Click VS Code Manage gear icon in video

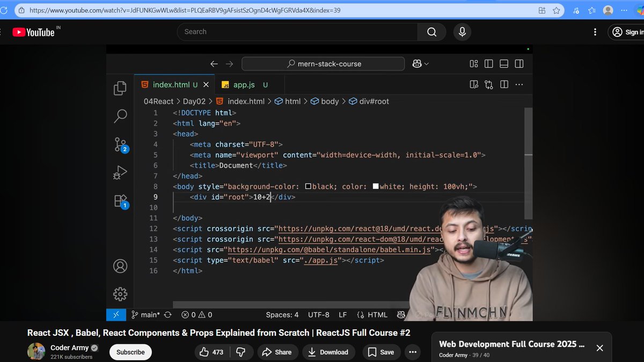[120, 294]
